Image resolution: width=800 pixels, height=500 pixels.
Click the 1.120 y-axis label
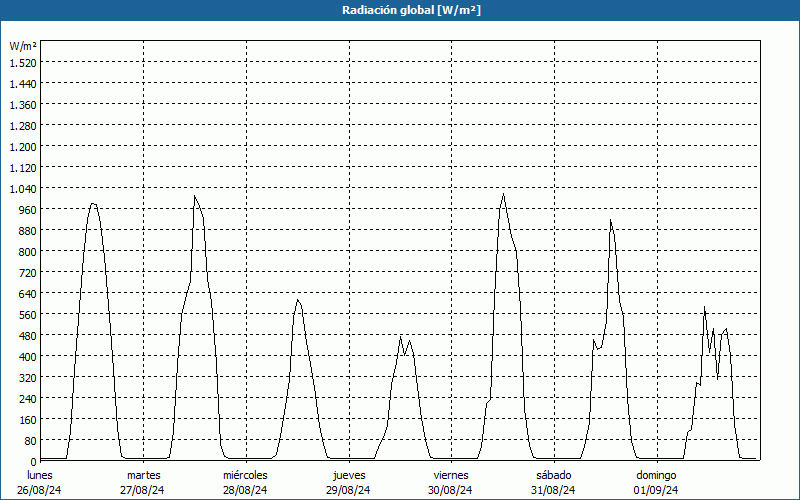(x=23, y=168)
